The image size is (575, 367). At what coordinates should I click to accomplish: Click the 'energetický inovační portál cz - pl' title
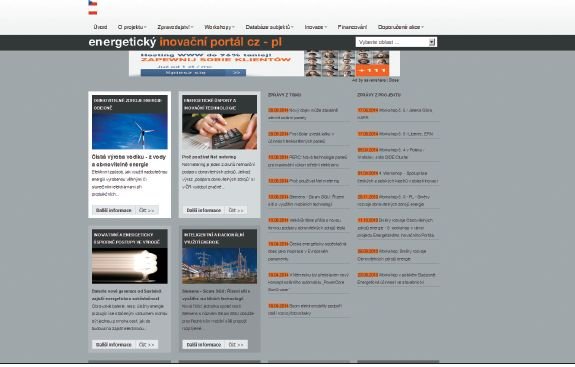(x=185, y=42)
